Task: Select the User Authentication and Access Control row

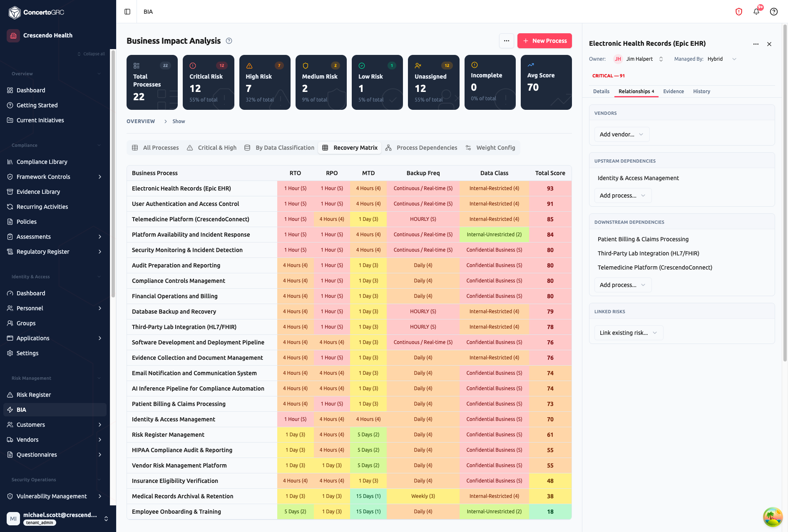Action: [349, 204]
